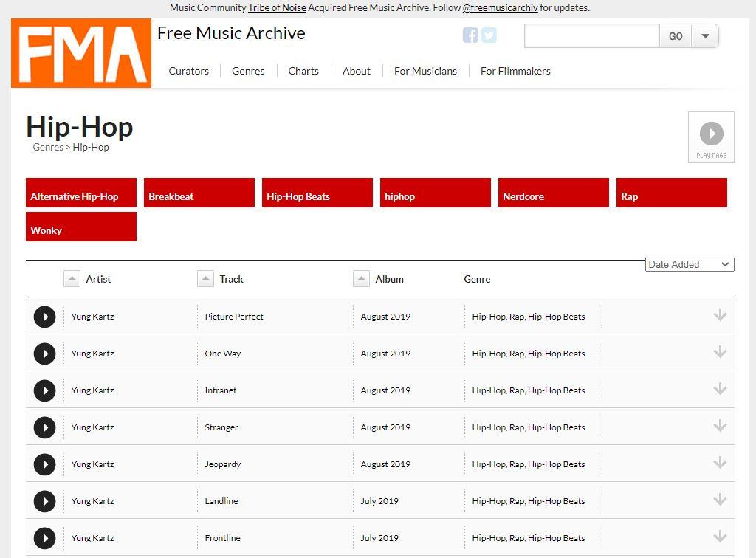Open the Genres menu
This screenshot has width=756, height=558.
tap(248, 71)
